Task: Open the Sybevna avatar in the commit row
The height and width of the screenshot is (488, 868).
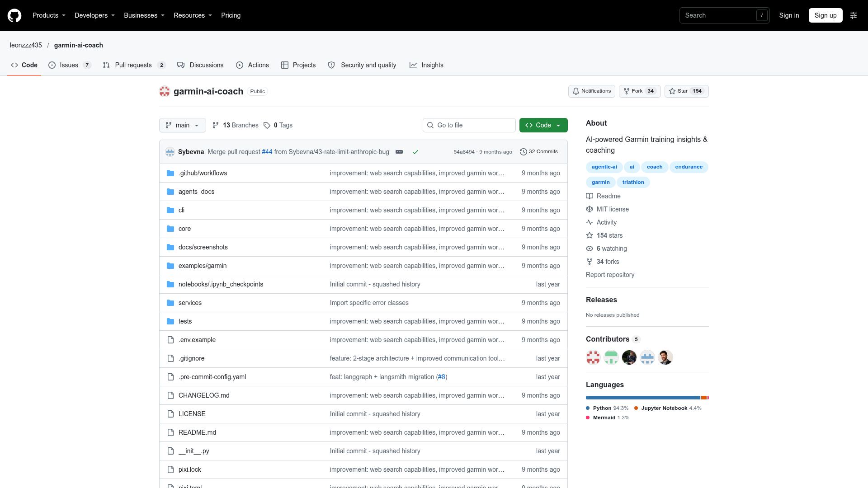Action: 170,152
